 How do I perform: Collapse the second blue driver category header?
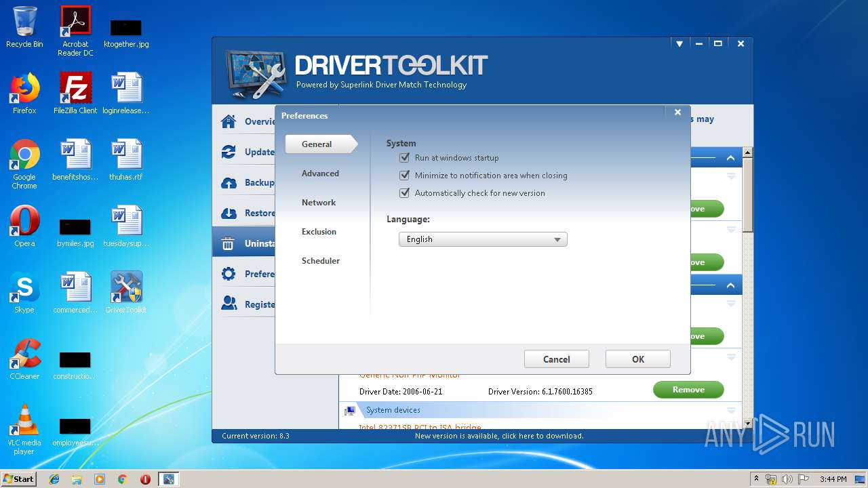pyautogui.click(x=730, y=285)
